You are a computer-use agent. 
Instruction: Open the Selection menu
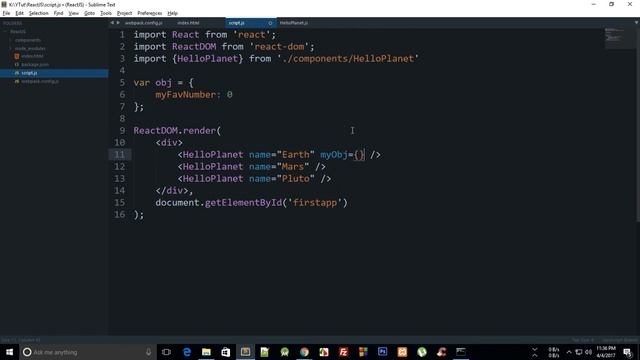38,13
